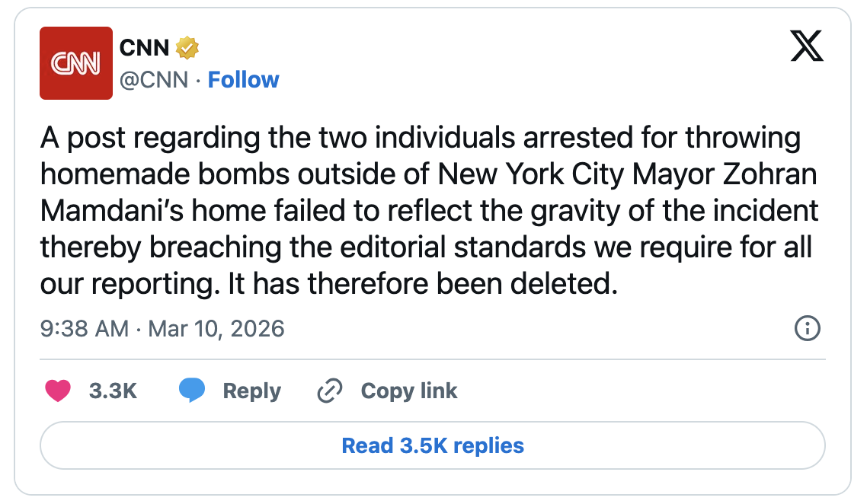Click the CNN logo avatar
867x504 pixels.
coord(76,63)
